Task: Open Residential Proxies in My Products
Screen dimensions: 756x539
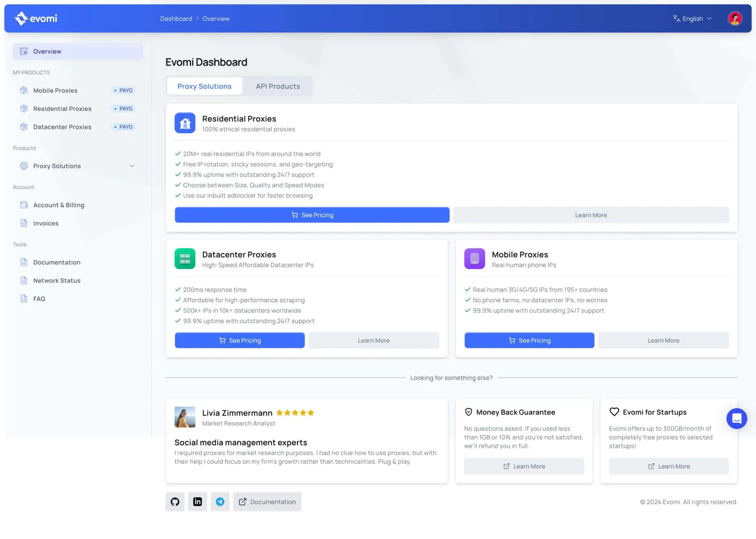Action: [78, 109]
